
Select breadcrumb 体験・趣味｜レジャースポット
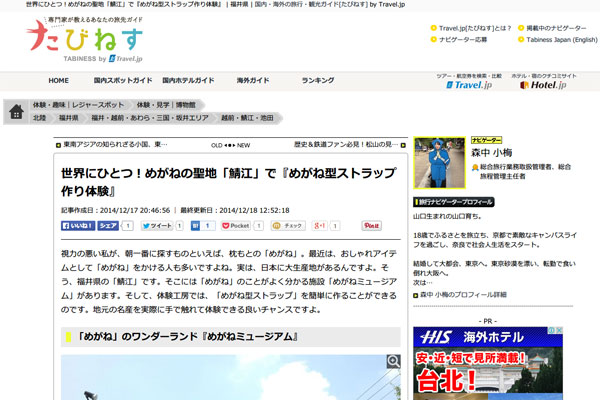(x=78, y=105)
